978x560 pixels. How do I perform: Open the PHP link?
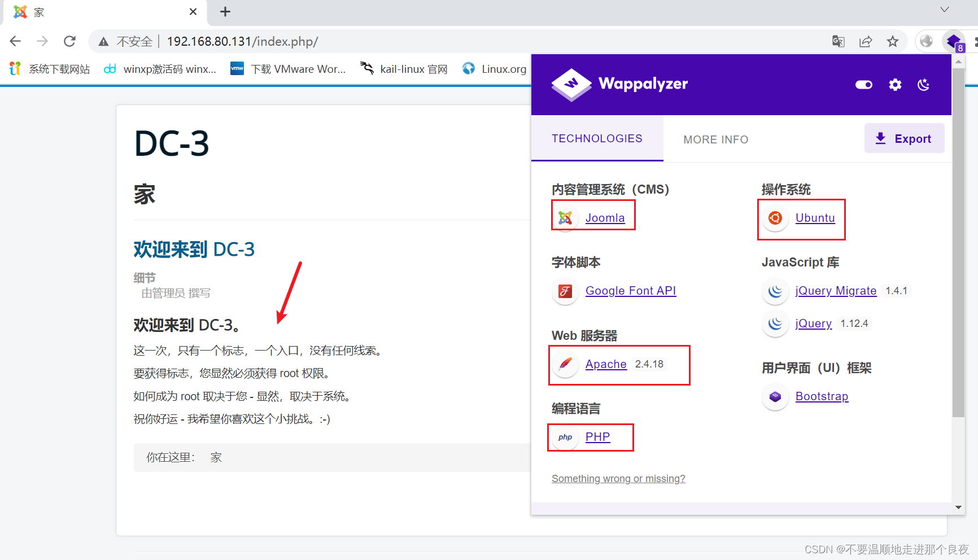[x=597, y=437]
